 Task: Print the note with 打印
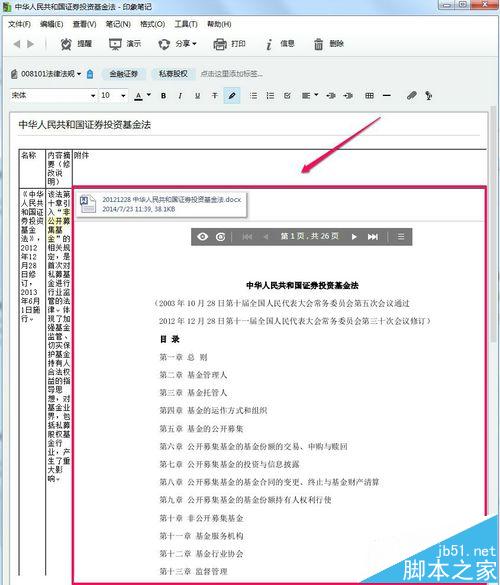(229, 44)
